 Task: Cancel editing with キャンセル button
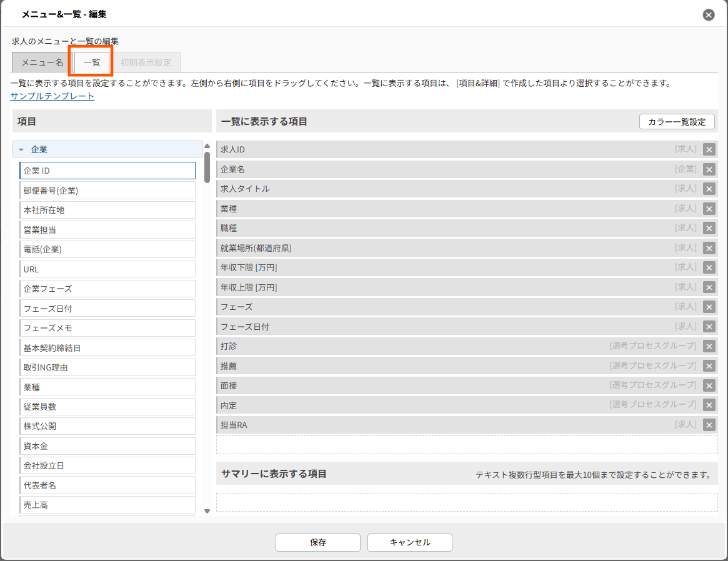point(410,542)
